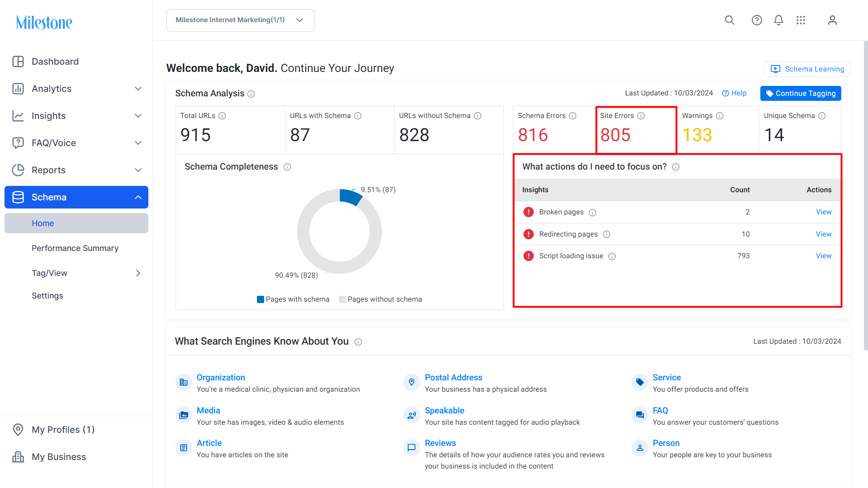Click the Schema Errors value 816
This screenshot has width=868, height=488.
(x=533, y=135)
